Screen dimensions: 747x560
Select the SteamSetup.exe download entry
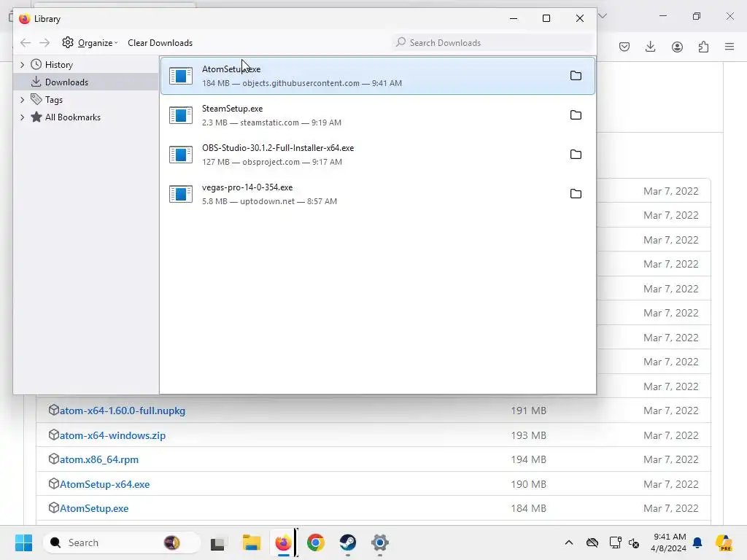(x=378, y=115)
